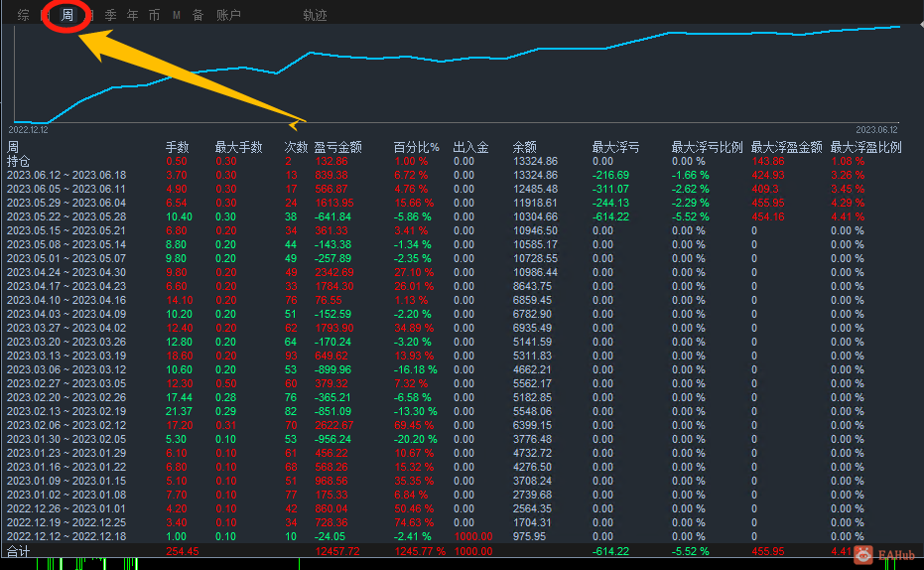Select the week row 2023.05.22 ~ 2023.05.28
The width and height of the screenshot is (924, 570).
pos(66,216)
